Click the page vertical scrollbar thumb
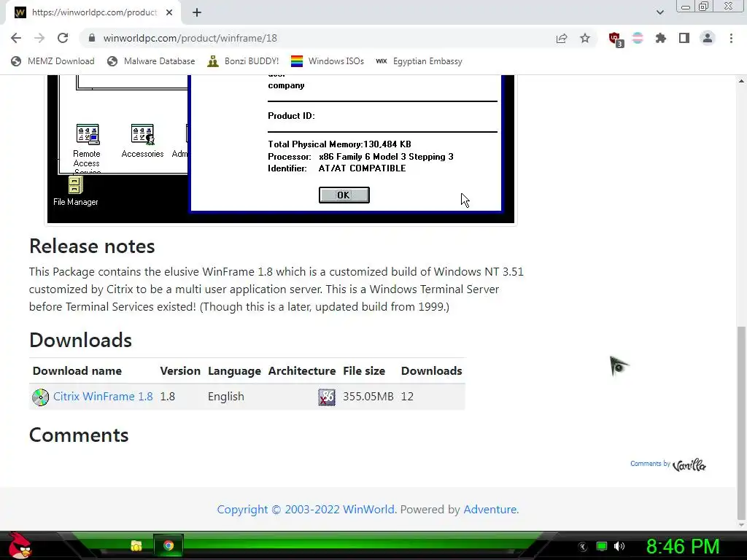 click(x=741, y=422)
